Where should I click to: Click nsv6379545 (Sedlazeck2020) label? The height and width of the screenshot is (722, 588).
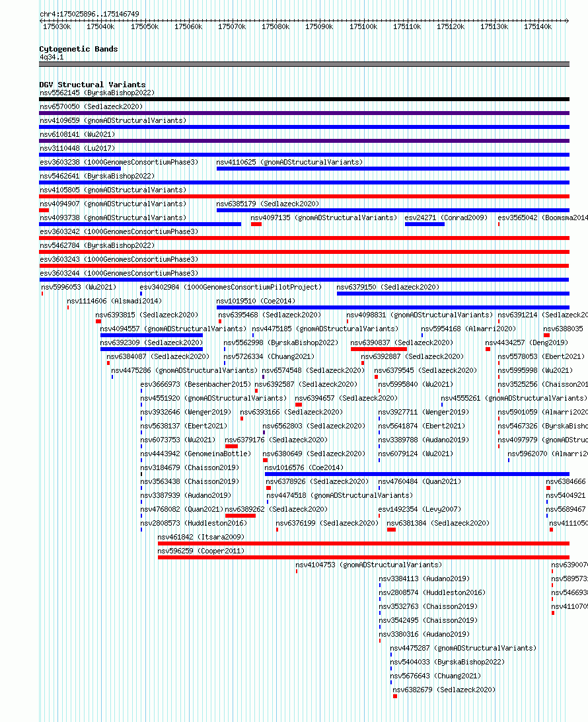click(425, 370)
